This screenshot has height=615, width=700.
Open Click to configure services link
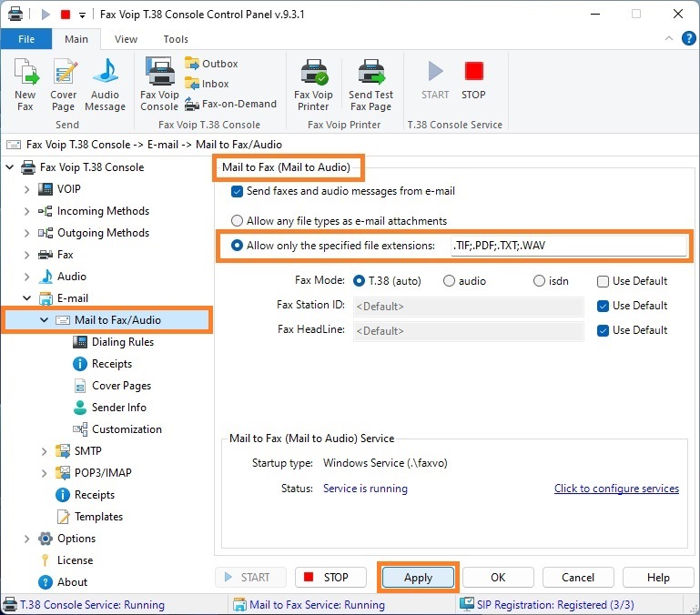click(616, 489)
